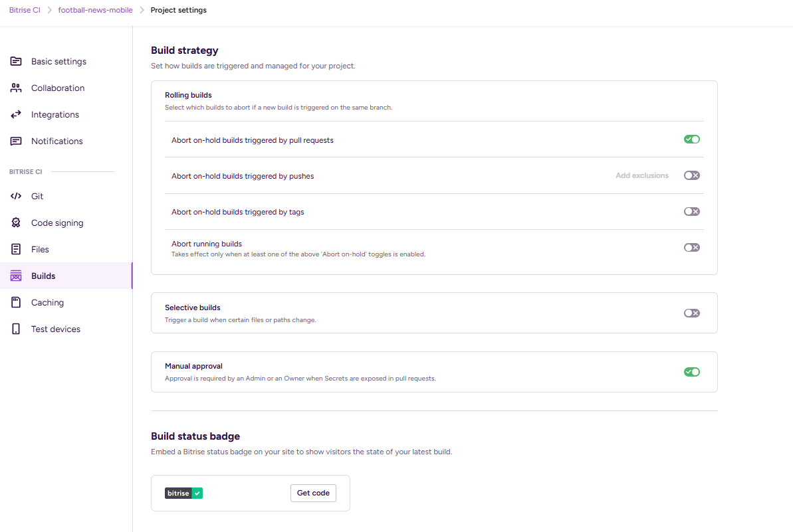Go to the Caching settings label
Image resolution: width=793 pixels, height=532 pixels.
[x=47, y=303]
